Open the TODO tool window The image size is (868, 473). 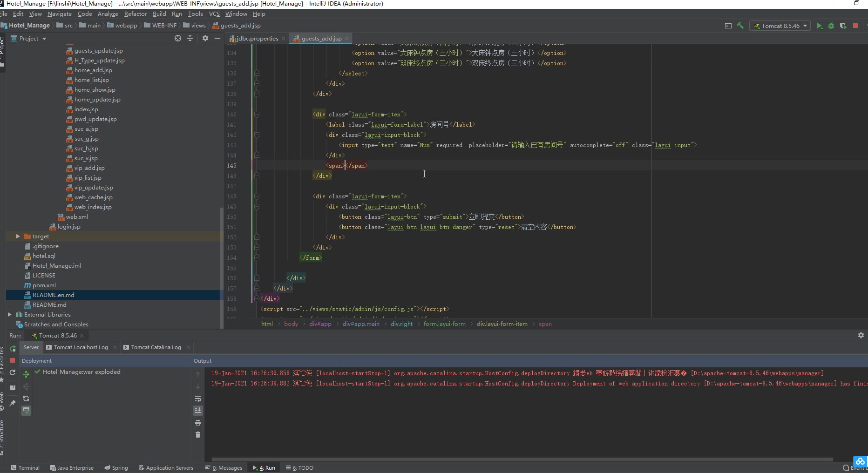299,468
